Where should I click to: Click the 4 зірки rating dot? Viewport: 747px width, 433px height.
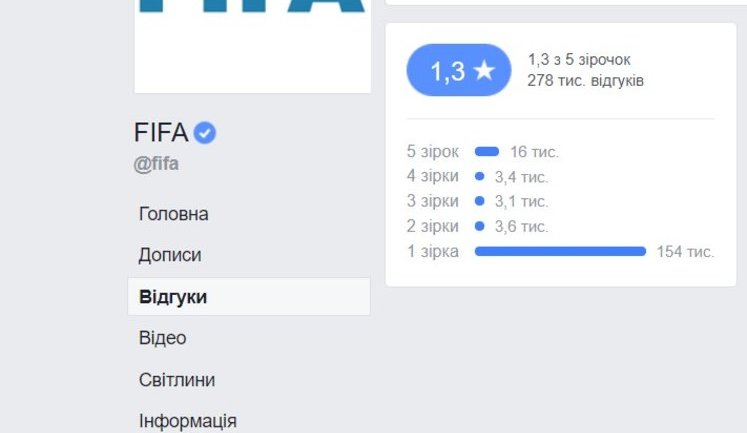479,177
